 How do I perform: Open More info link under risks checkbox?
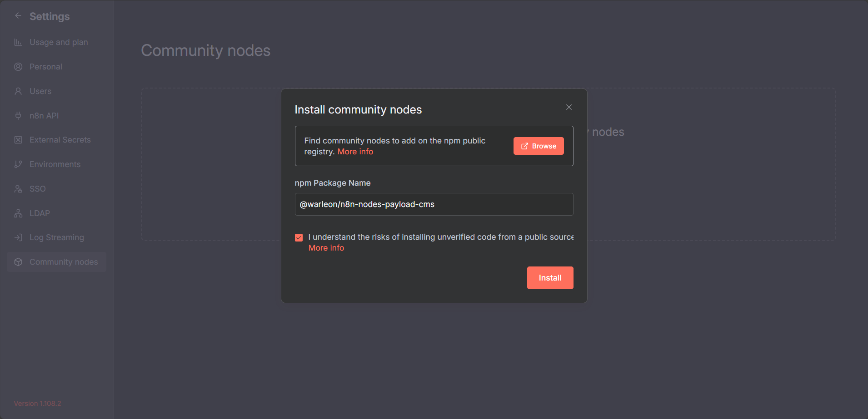click(x=326, y=248)
